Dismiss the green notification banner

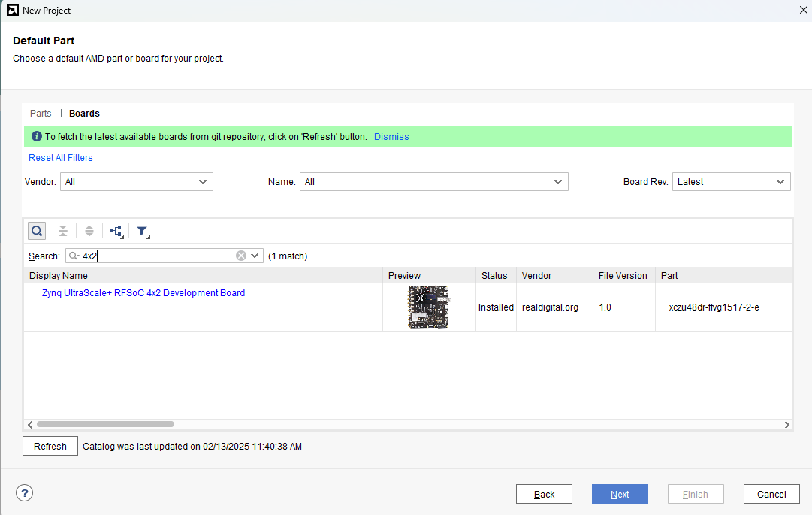[391, 137]
